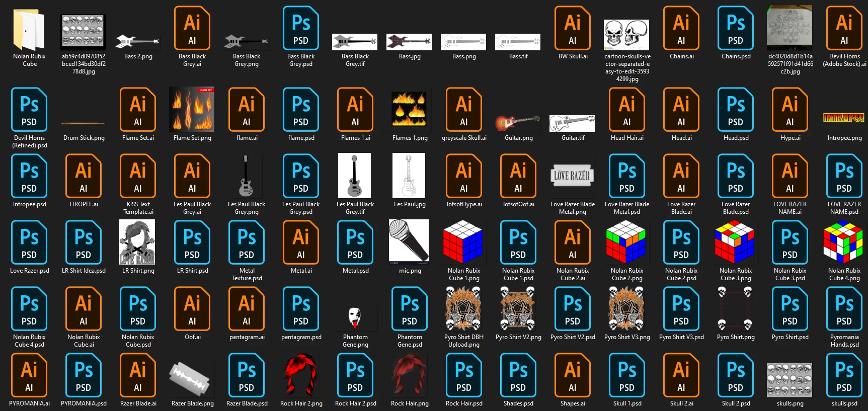Click Love Razer Blade Metal.png thumbnail
This screenshot has height=411, width=868.
572,176
